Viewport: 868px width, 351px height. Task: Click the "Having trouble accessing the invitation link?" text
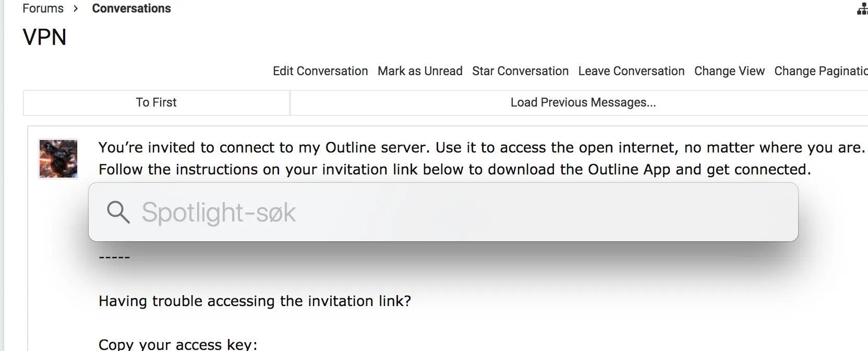point(255,301)
